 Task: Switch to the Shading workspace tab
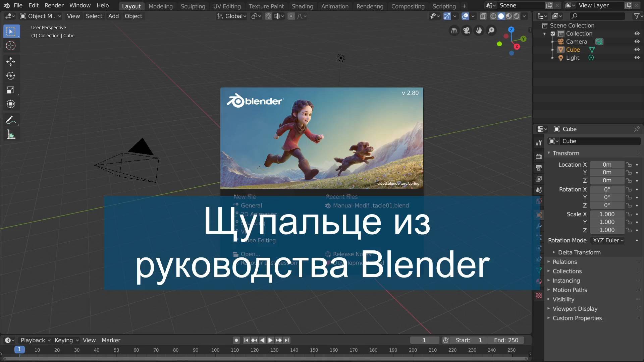coord(302,6)
